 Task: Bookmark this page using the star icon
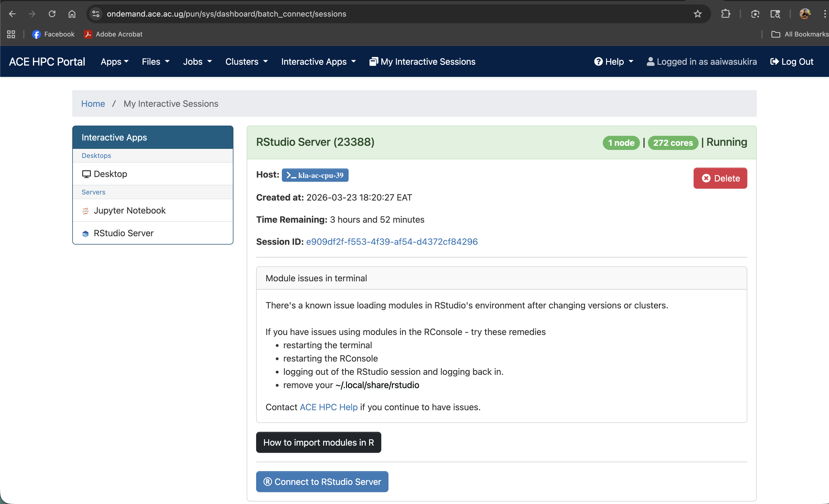(x=697, y=14)
